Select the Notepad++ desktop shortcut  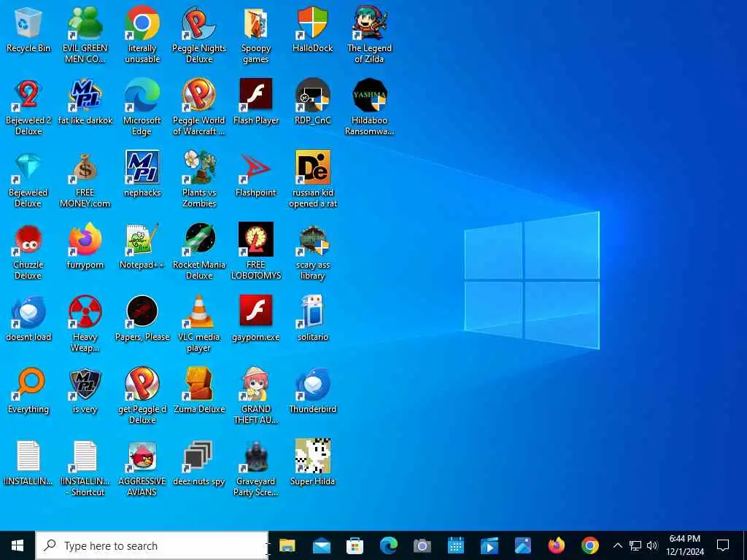click(142, 239)
